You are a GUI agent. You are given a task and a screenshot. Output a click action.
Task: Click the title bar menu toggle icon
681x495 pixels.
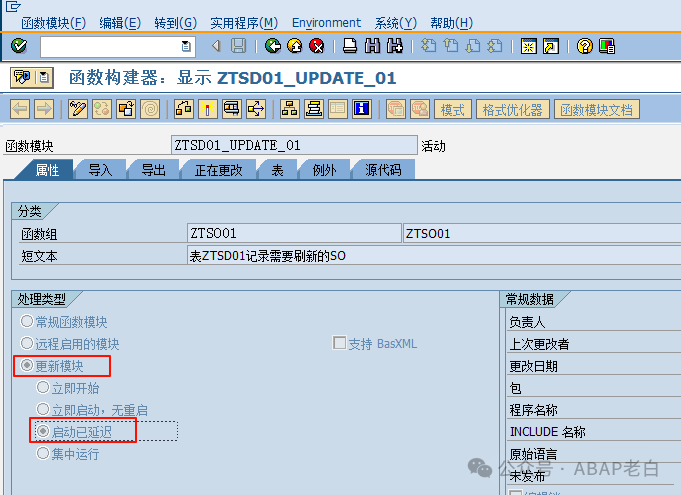pyautogui.click(x=44, y=78)
